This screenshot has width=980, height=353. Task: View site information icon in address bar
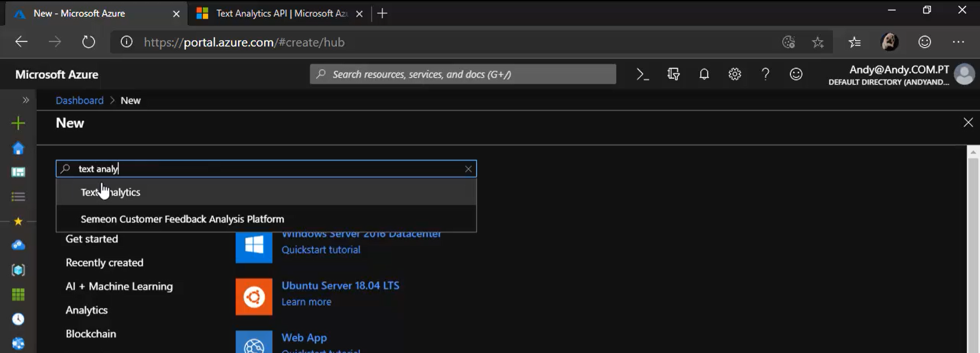coord(127,42)
